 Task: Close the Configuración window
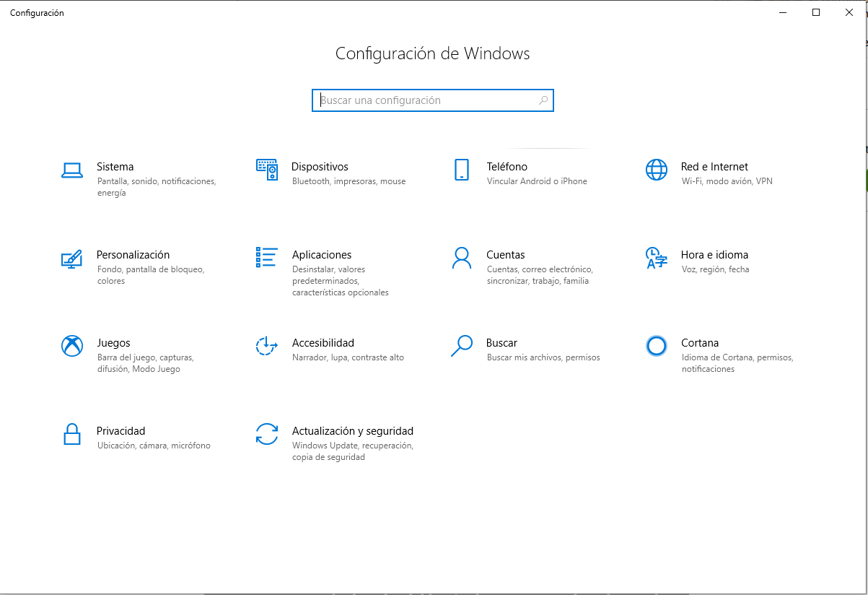point(849,12)
